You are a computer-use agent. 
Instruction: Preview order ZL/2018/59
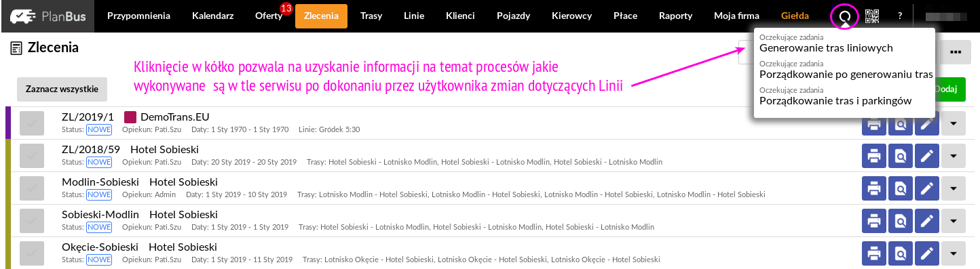[x=901, y=156]
